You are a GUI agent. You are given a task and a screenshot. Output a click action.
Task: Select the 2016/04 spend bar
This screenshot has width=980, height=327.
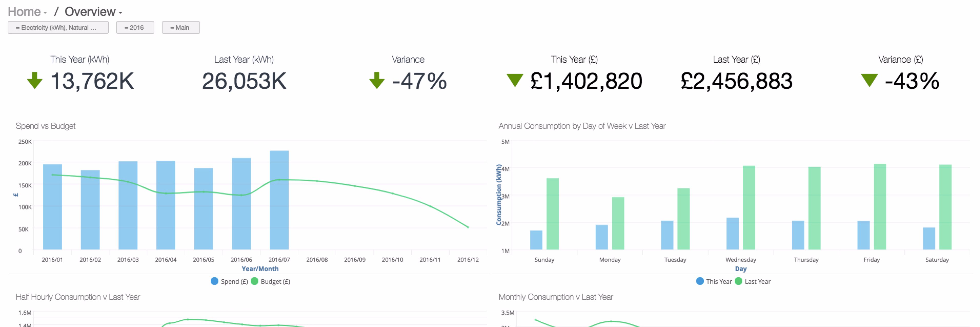[166, 205]
